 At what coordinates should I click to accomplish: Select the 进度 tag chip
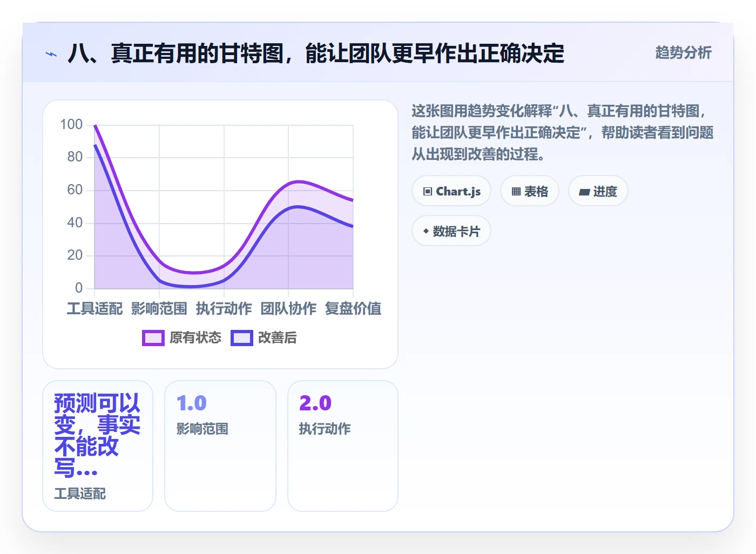[598, 191]
